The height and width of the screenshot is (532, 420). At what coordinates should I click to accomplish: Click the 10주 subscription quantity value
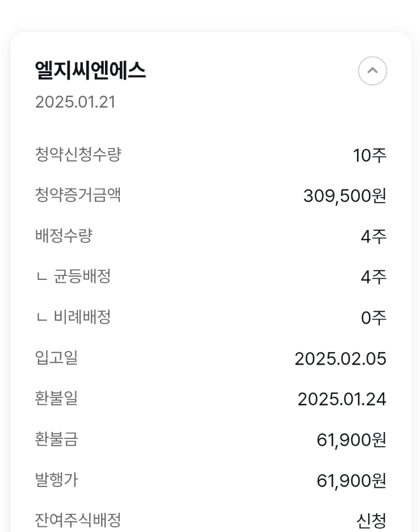click(x=369, y=156)
